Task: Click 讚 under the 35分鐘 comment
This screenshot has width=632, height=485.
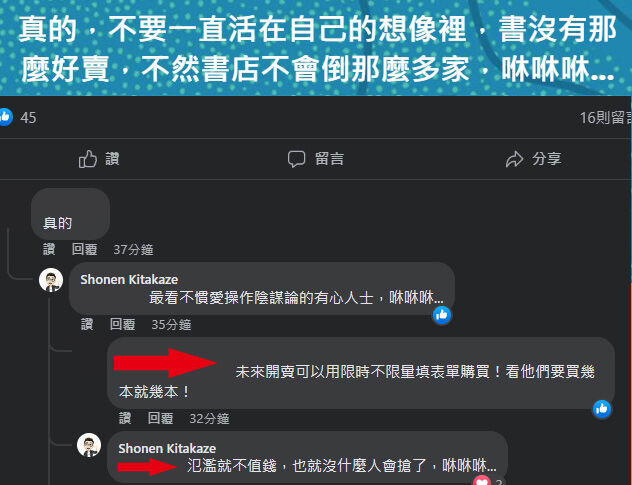Action: [x=87, y=324]
